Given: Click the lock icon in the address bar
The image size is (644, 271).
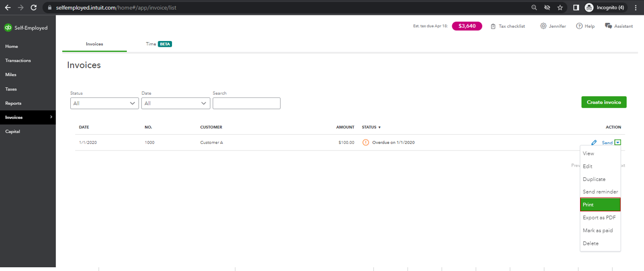Looking at the screenshot, I should [50, 8].
